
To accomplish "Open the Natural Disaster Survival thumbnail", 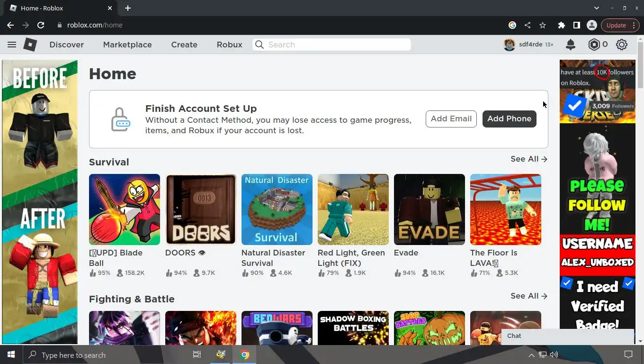I will (277, 209).
